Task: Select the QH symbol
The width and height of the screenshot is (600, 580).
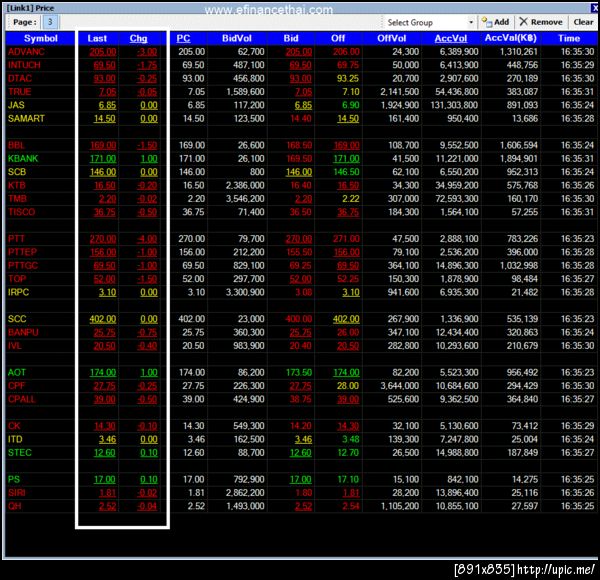Action: tap(15, 506)
